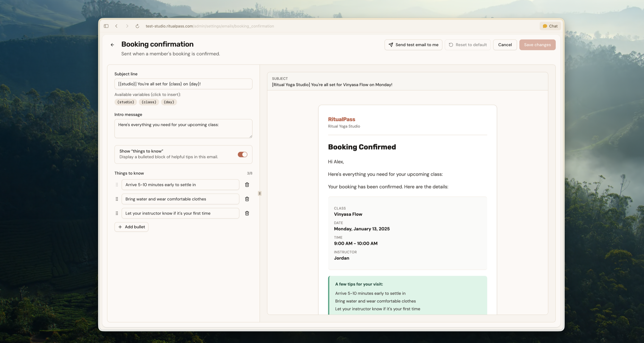
Task: Click "A few tips for your visit:" heading
Action: click(359, 284)
